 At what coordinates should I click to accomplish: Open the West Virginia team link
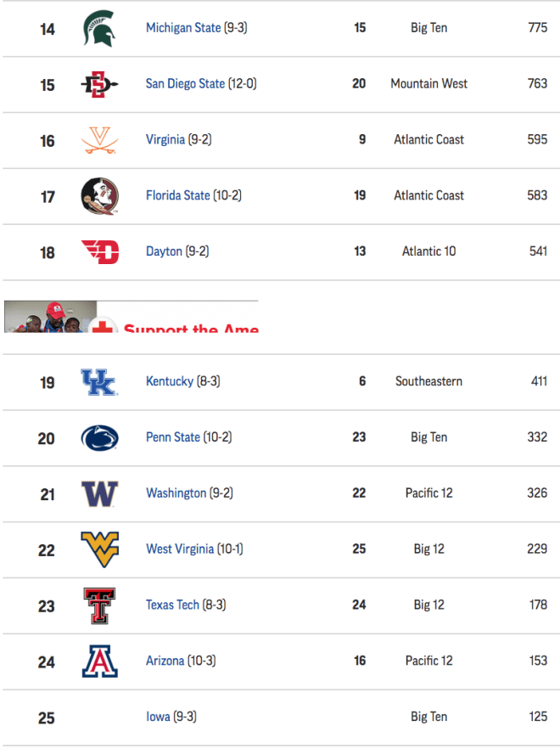180,549
